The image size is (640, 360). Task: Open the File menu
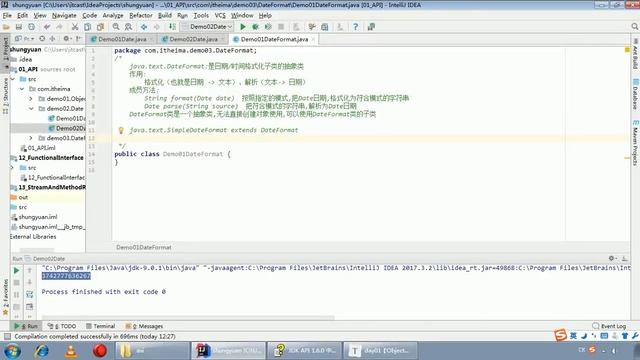coord(7,16)
